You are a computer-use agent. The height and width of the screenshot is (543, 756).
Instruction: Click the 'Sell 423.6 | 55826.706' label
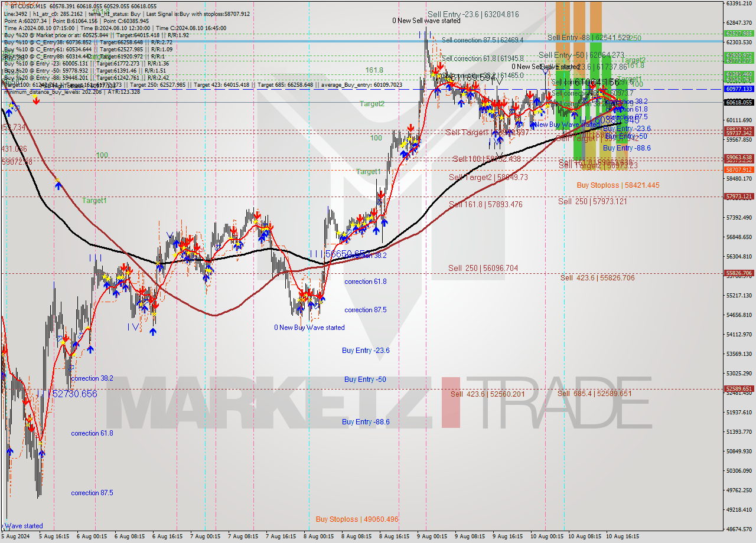click(597, 277)
